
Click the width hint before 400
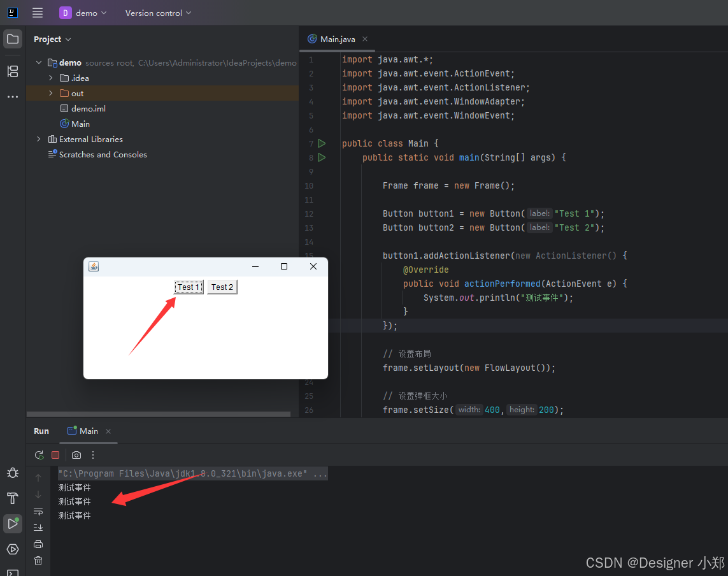coord(469,410)
